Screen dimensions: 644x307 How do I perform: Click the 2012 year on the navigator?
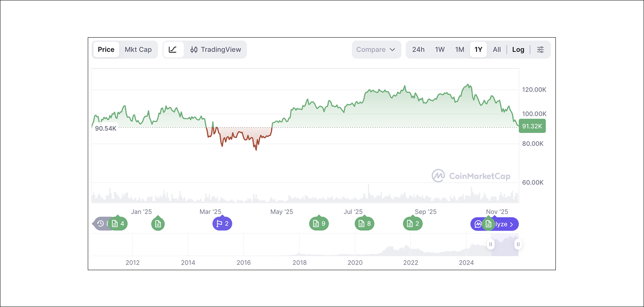(133, 263)
